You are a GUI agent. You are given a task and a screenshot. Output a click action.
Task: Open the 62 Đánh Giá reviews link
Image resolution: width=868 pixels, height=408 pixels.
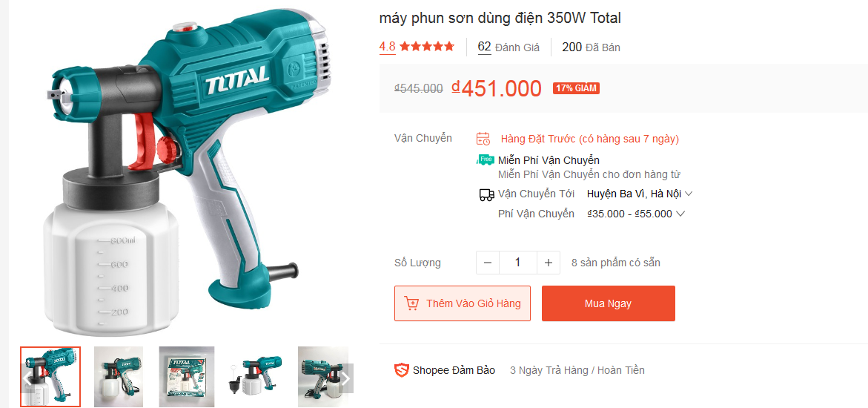508,47
